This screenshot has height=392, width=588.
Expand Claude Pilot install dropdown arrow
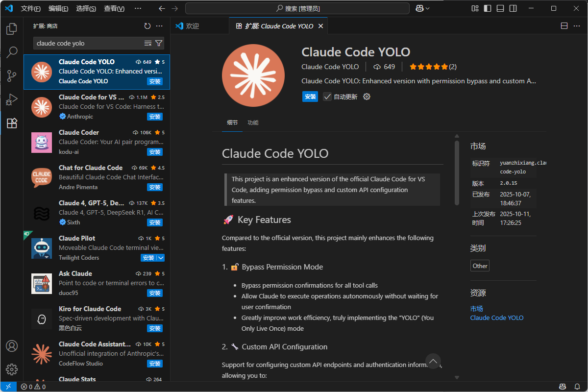pyautogui.click(x=161, y=258)
